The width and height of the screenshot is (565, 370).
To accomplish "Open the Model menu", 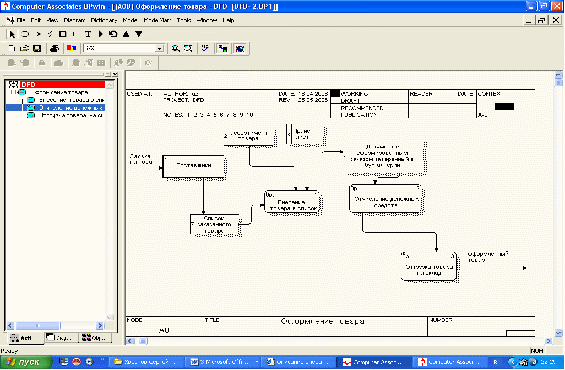I will tap(130, 20).
